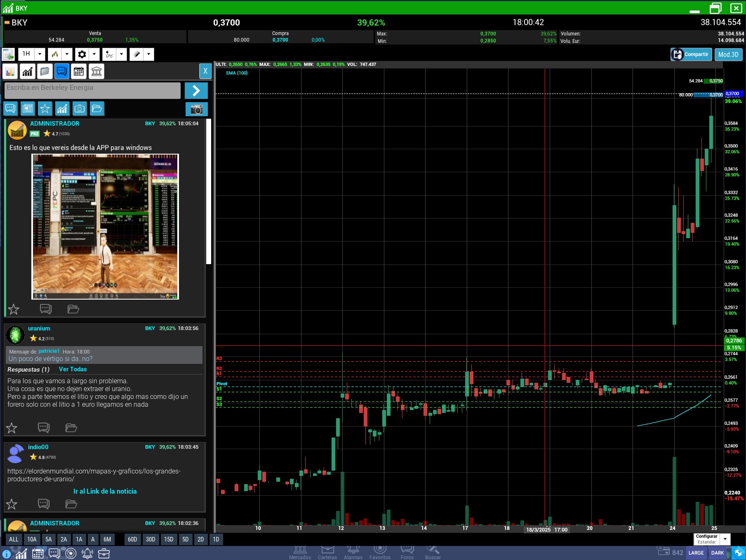The image size is (746, 560).
Task: Open Buscar search in bottom menu
Action: pos(433,553)
